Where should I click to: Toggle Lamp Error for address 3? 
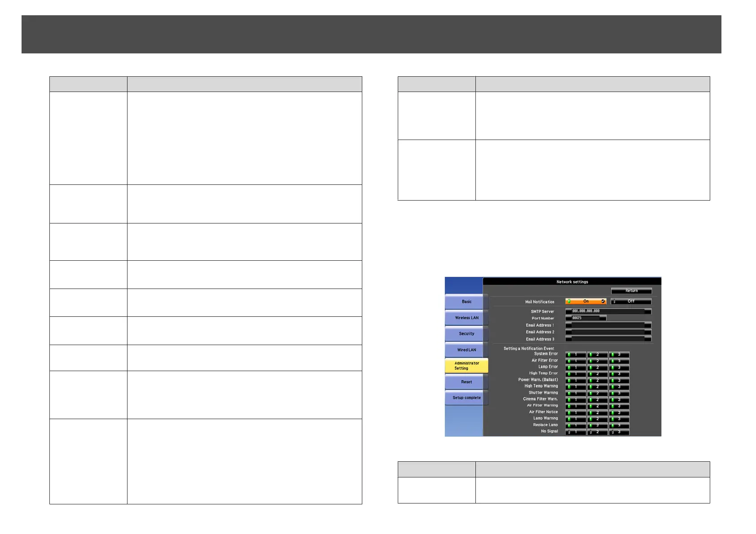coord(619,368)
